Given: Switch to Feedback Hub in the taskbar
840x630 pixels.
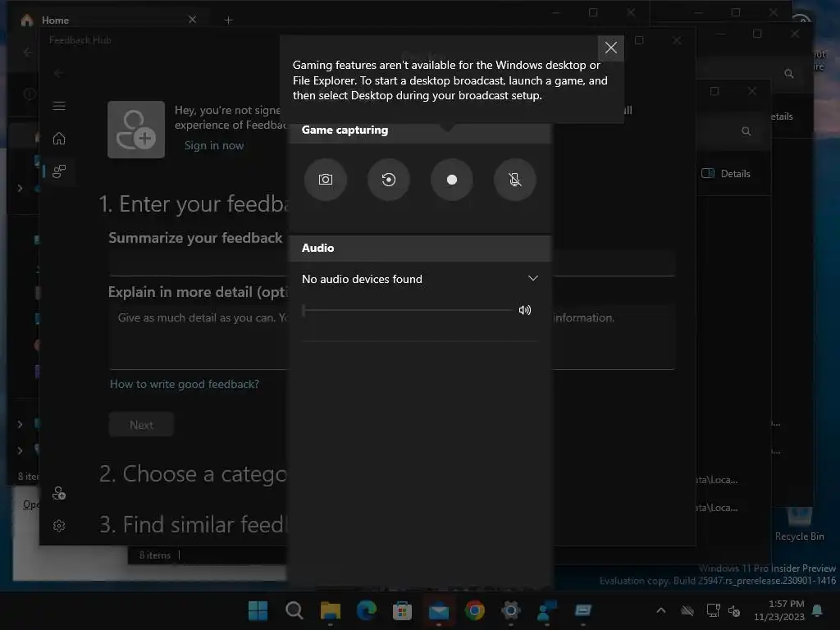Looking at the screenshot, I should click(547, 610).
